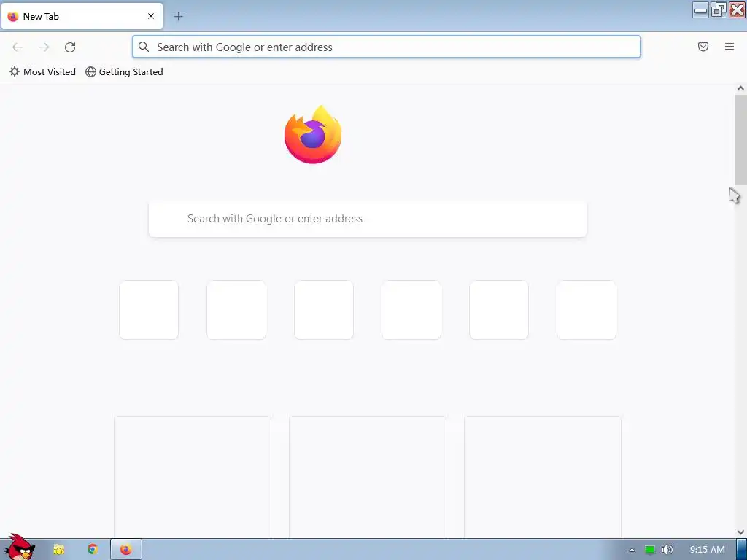The height and width of the screenshot is (560, 747).
Task: Open the yellow folder taskbar icon
Action: (58, 550)
